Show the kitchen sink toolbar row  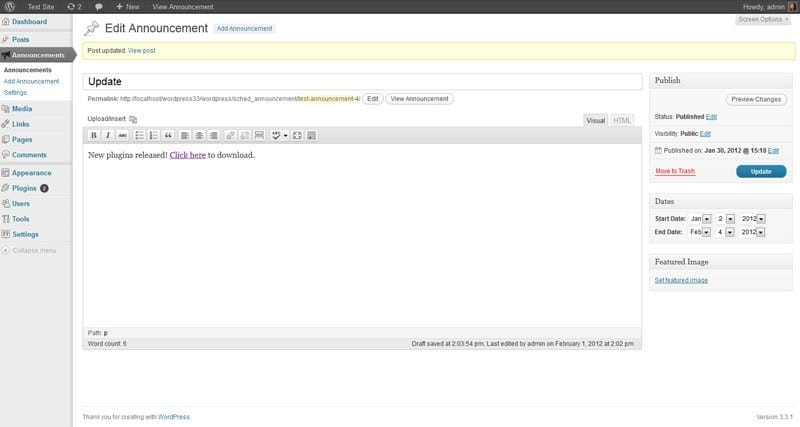click(x=311, y=135)
